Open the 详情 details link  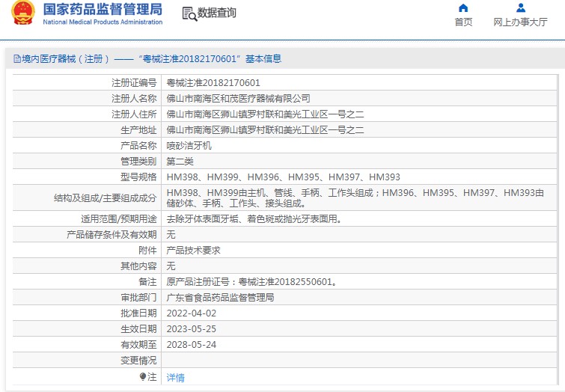(175, 378)
